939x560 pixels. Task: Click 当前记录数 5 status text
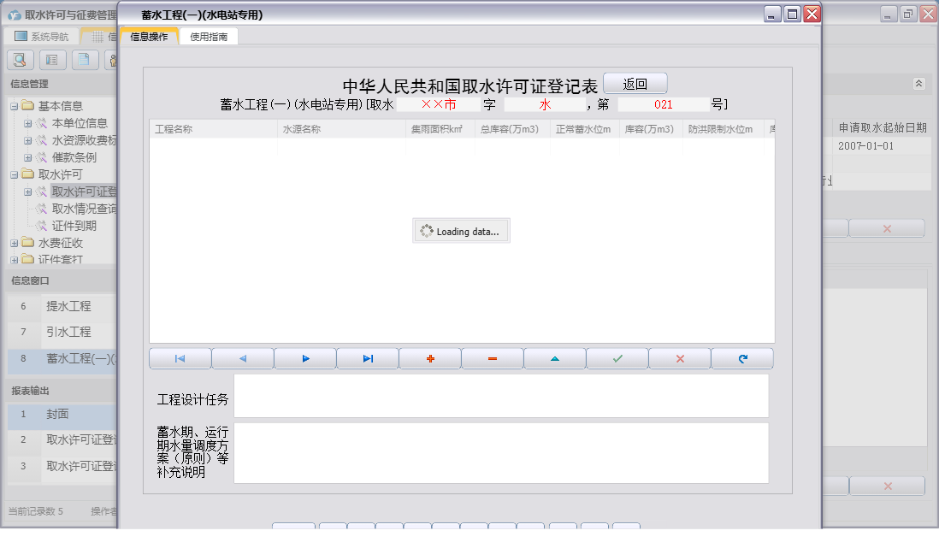coord(35,511)
